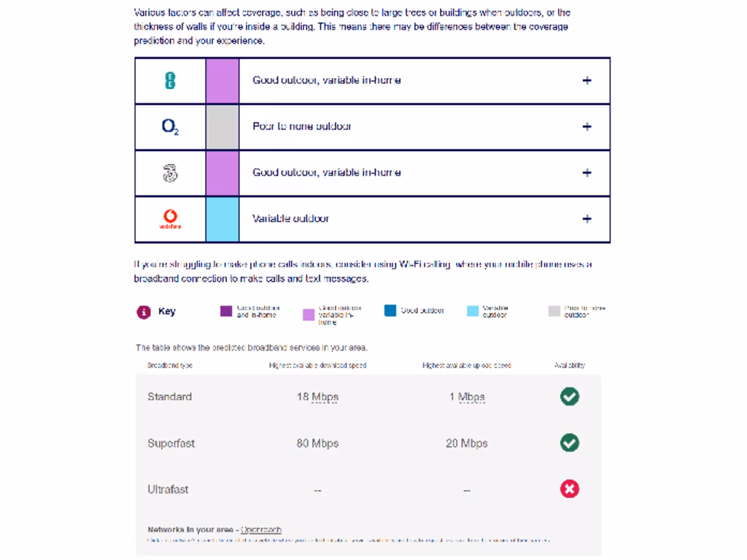Click the Key information icon
Screen dimensions: 747x560
coord(144,312)
